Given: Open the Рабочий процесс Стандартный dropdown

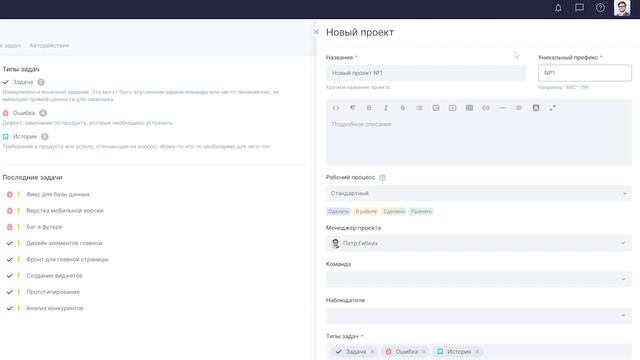Looking at the screenshot, I should [x=479, y=193].
